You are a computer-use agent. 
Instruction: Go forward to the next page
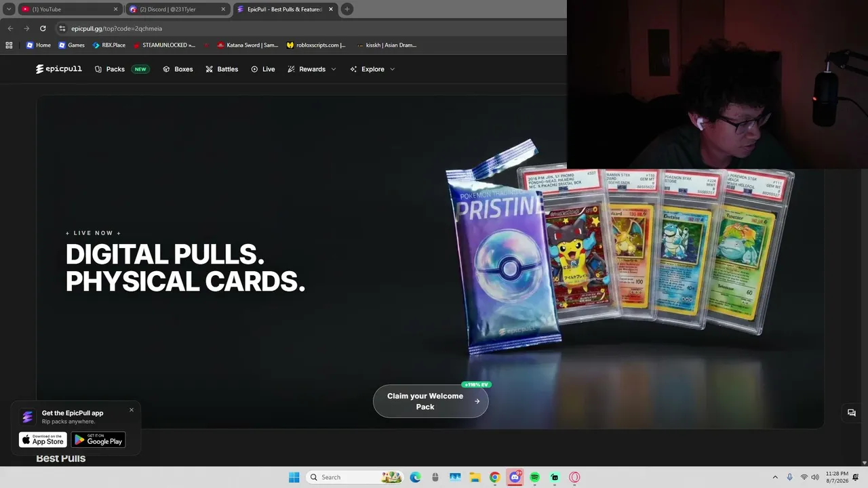point(26,28)
